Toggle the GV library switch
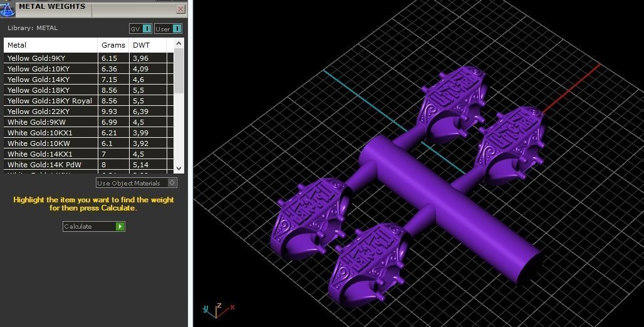The width and height of the screenshot is (644, 327). tap(141, 29)
